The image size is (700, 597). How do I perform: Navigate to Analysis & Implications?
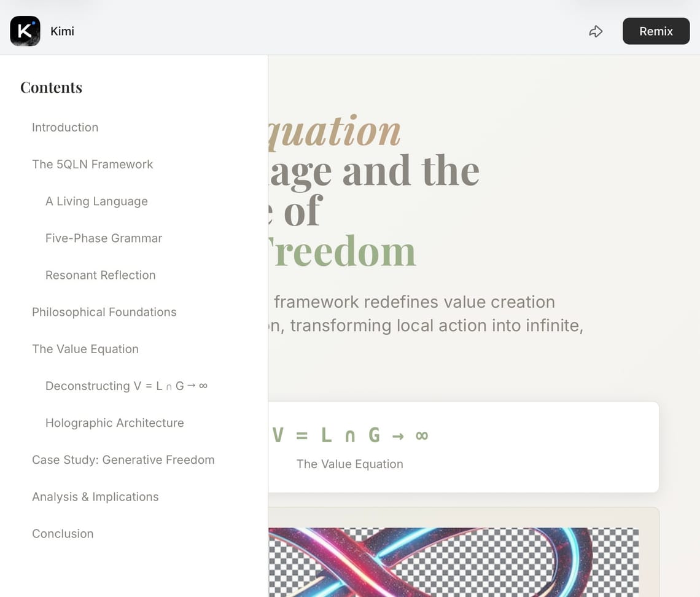pos(95,496)
